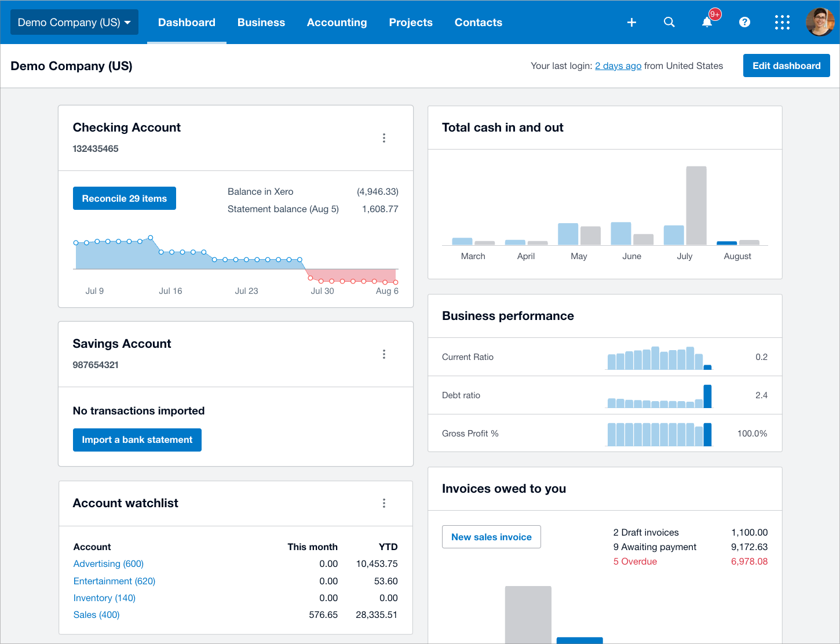Expand the Demo Company (US) dropdown

pos(74,22)
